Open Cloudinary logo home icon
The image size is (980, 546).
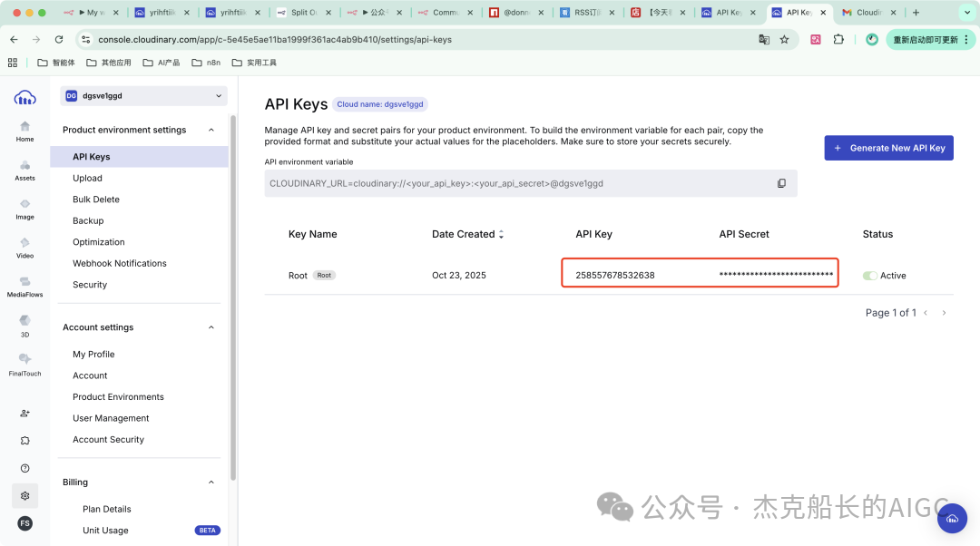[25, 97]
